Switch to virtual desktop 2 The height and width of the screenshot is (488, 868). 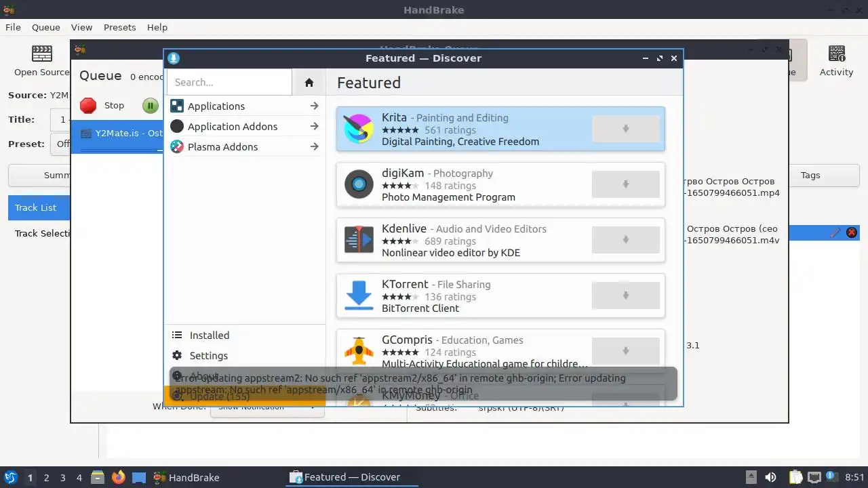point(47,477)
